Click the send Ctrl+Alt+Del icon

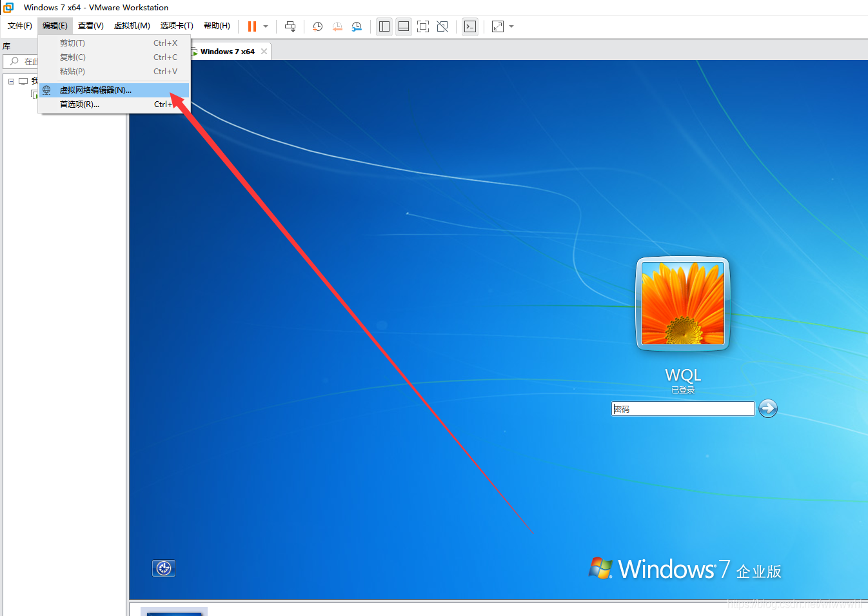click(x=290, y=26)
